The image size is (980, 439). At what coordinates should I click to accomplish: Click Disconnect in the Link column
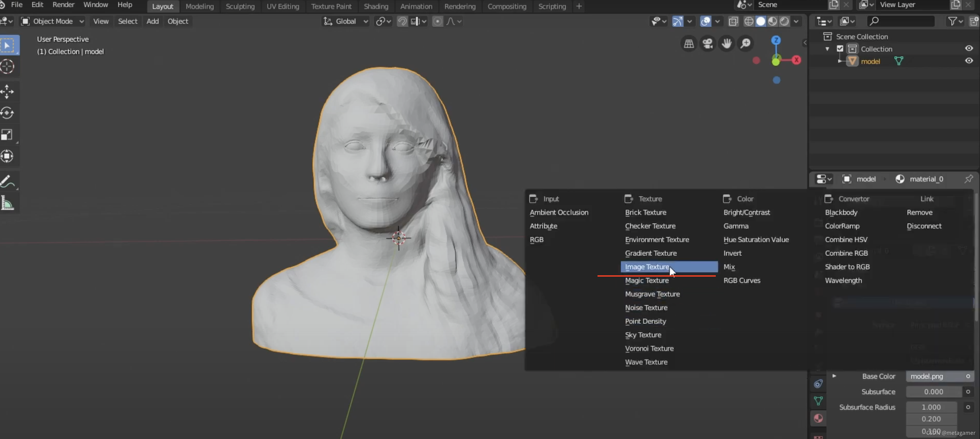coord(924,226)
